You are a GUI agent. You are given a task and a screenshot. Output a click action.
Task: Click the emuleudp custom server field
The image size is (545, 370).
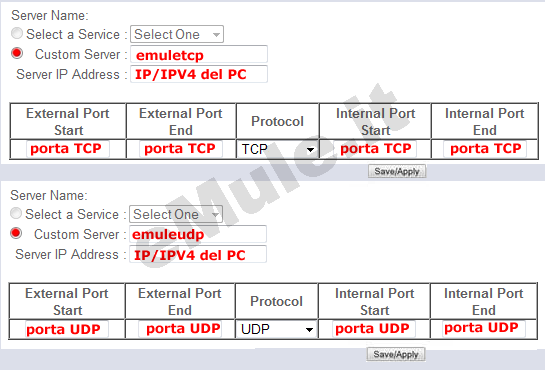click(198, 234)
